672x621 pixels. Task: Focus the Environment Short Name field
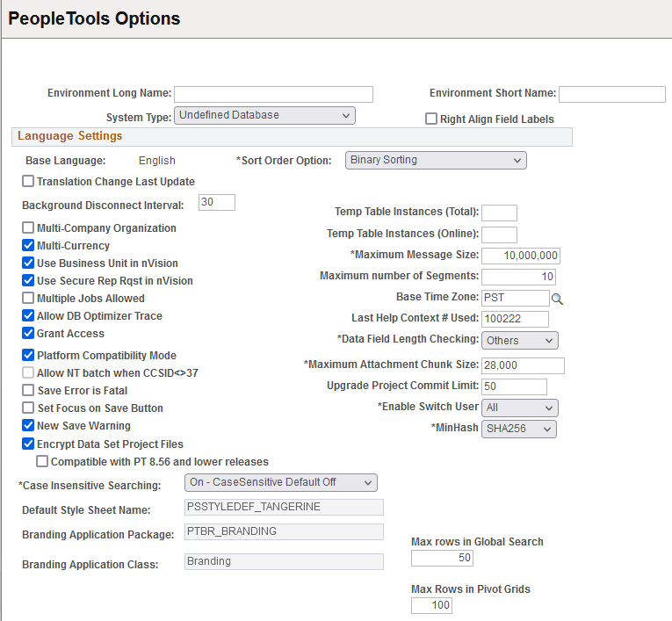(612, 94)
